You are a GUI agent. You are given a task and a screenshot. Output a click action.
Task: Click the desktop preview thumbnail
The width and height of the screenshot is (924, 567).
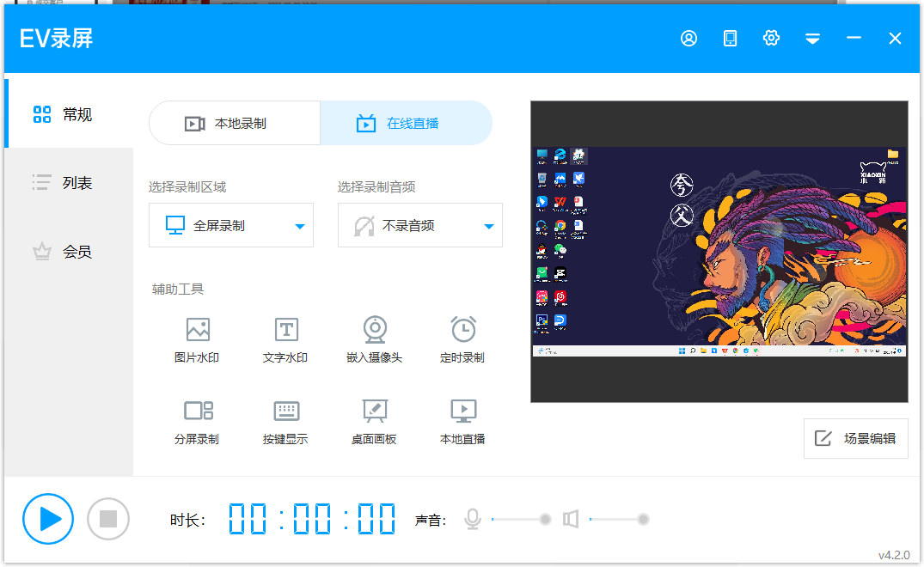coord(719,252)
